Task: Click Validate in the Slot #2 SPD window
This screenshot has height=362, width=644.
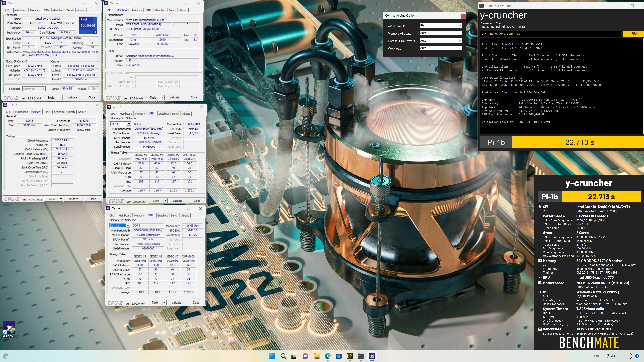Action: tap(176, 302)
